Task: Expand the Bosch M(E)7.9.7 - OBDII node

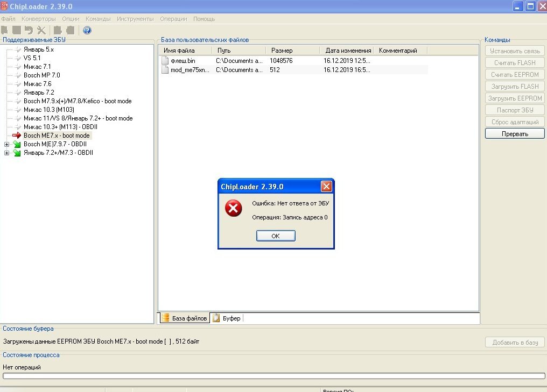Action: [6, 144]
